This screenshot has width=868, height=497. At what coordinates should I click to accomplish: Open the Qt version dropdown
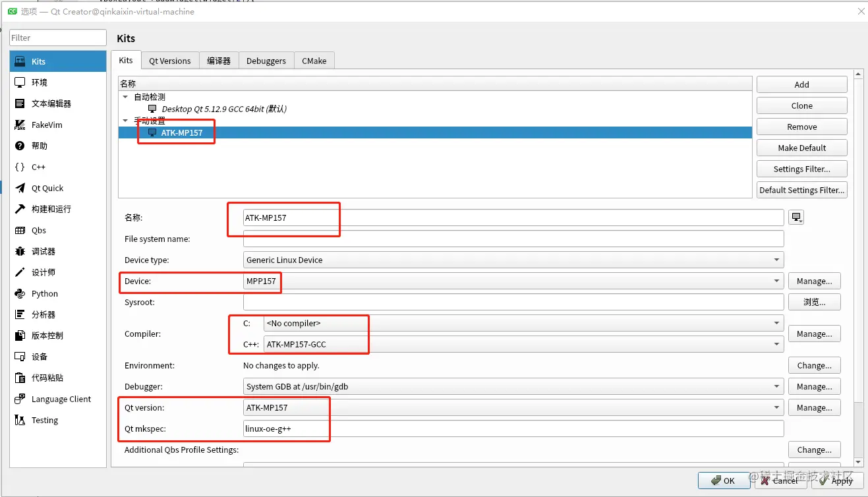513,407
